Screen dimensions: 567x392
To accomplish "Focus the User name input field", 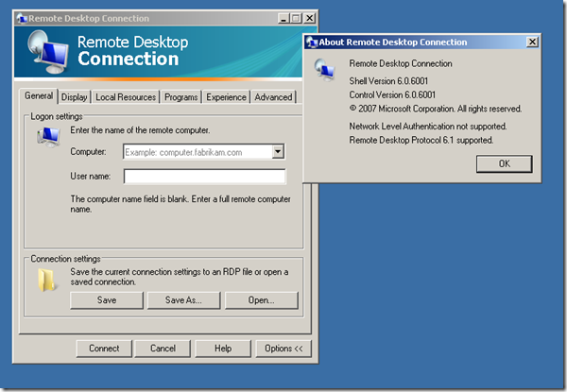I will 204,177.
